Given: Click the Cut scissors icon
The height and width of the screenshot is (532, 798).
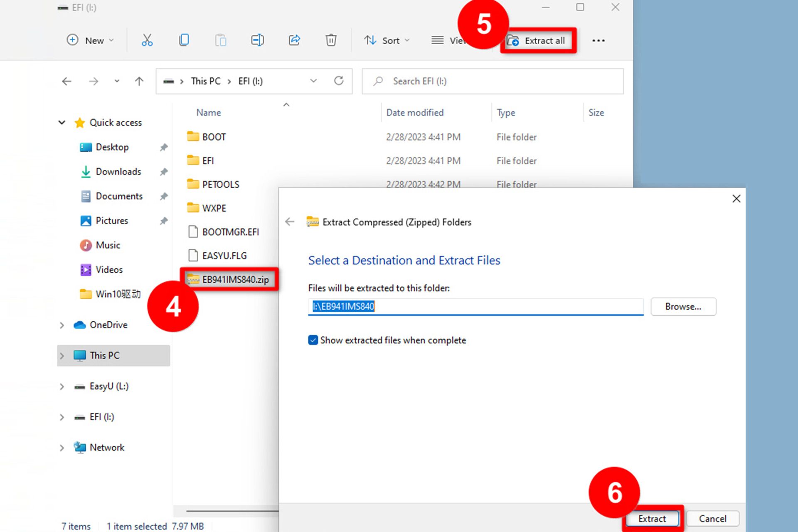Looking at the screenshot, I should (147, 40).
